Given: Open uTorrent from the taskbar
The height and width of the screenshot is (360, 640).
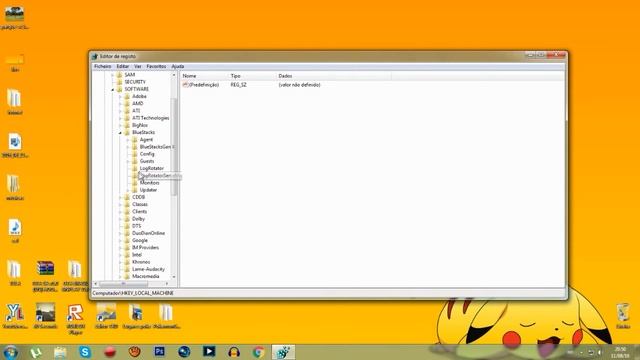Looking at the screenshot, I should (36, 352).
